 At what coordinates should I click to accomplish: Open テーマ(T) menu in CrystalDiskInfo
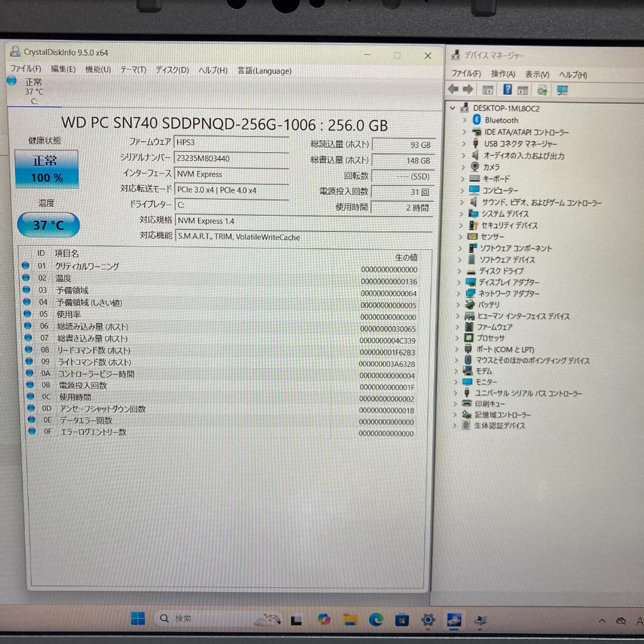click(133, 70)
